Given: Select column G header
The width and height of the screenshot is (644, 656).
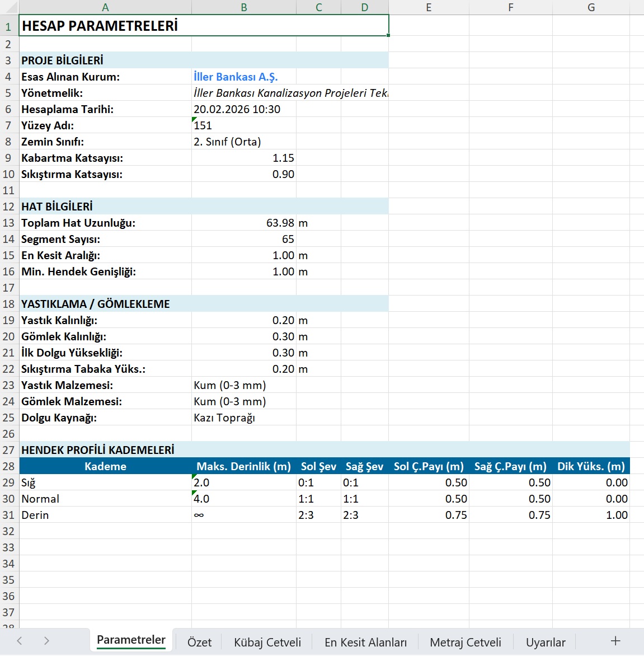Looking at the screenshot, I should (591, 7).
